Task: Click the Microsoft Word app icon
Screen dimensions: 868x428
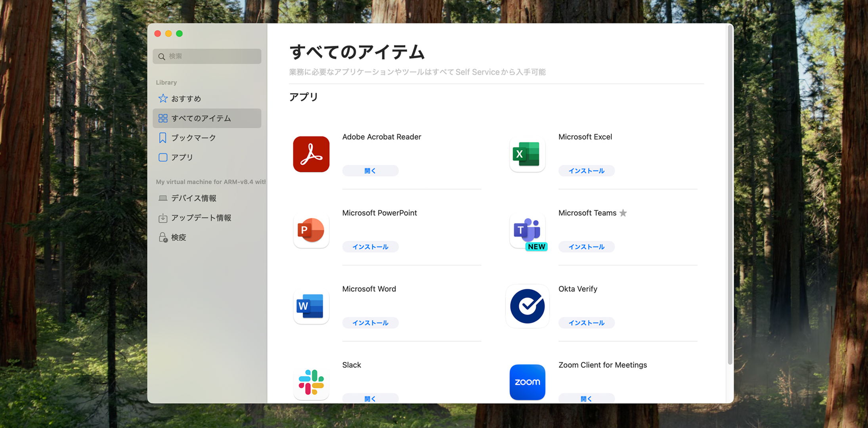Action: 311,306
